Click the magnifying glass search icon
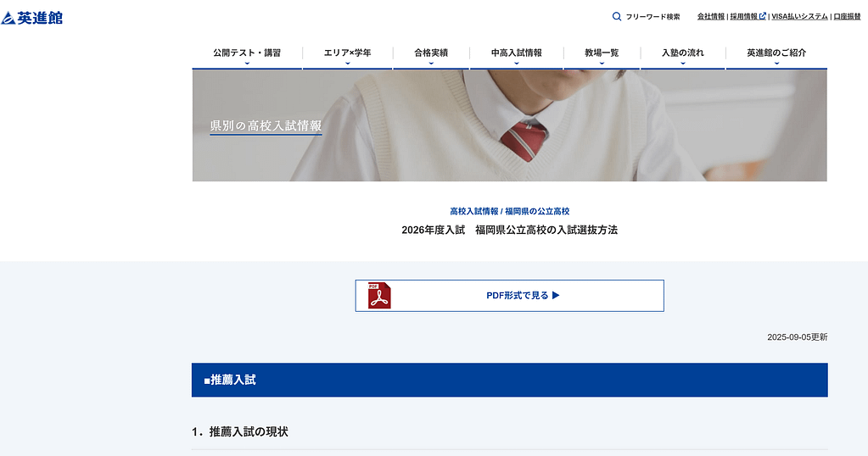This screenshot has height=456, width=868. (617, 16)
